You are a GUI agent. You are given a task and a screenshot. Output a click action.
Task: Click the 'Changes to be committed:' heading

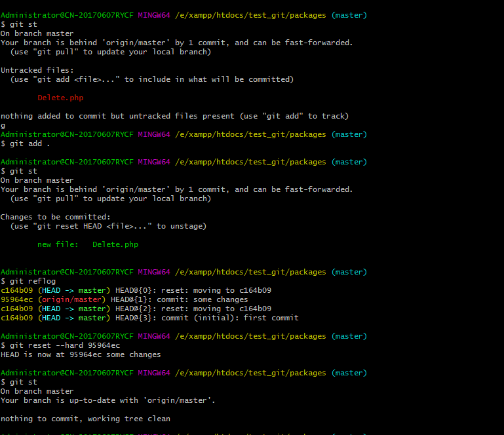55,217
